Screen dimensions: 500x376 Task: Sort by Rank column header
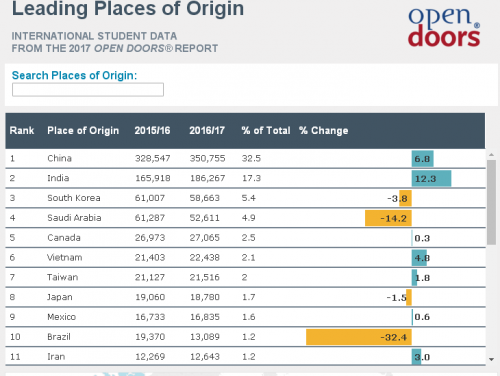tap(22, 130)
